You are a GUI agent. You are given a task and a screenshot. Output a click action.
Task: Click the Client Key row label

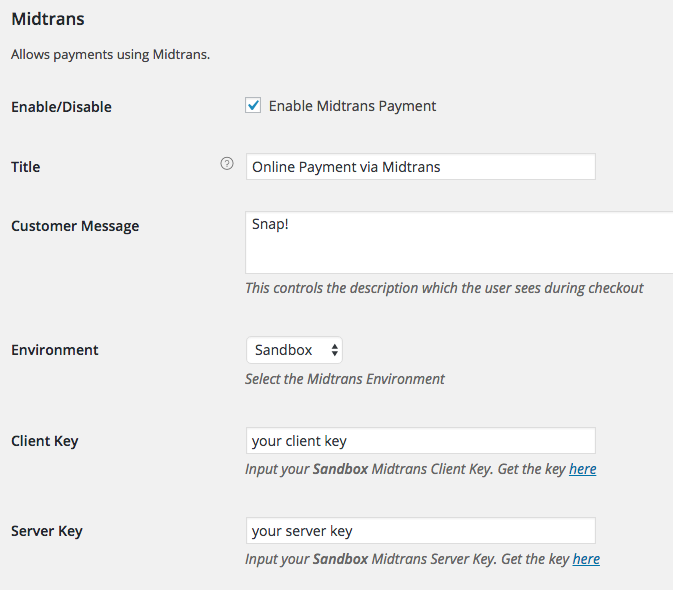tap(45, 441)
